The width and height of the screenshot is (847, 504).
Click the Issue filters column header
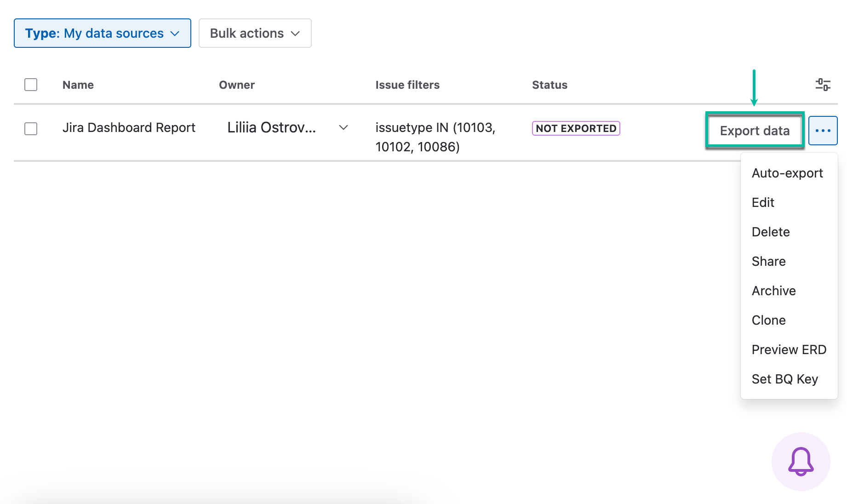407,85
